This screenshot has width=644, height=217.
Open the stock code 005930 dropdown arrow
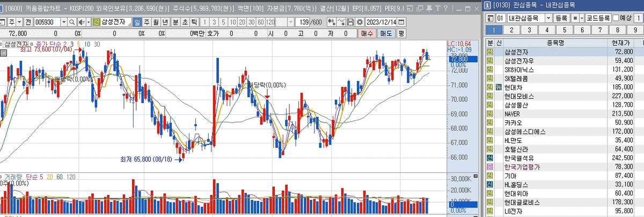(64, 22)
